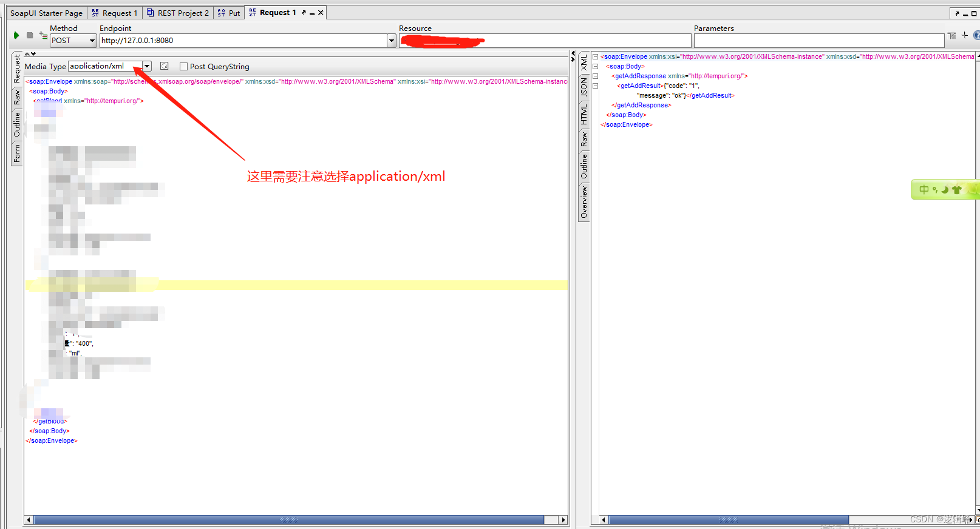980x529 pixels.
Task: Minimize the Request 1 tab window
Action: (312, 13)
